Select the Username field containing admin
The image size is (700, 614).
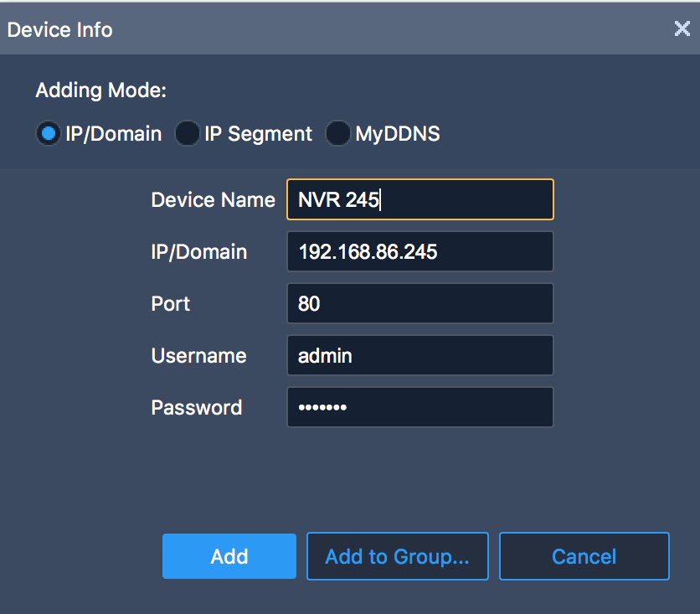coord(419,355)
